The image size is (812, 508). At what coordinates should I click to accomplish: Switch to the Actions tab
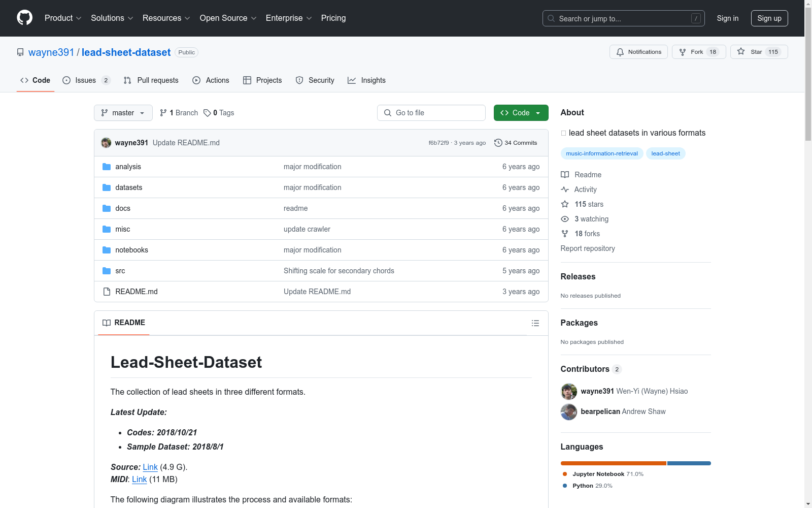[x=211, y=80]
